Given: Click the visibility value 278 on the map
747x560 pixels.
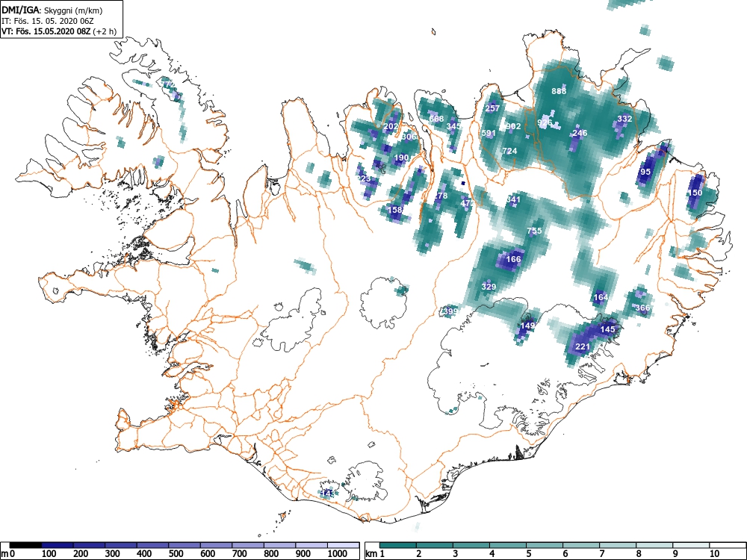Looking at the screenshot, I should [440, 196].
